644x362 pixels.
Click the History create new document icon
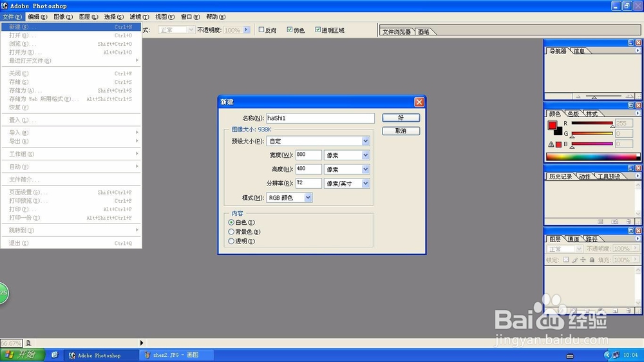tap(600, 222)
